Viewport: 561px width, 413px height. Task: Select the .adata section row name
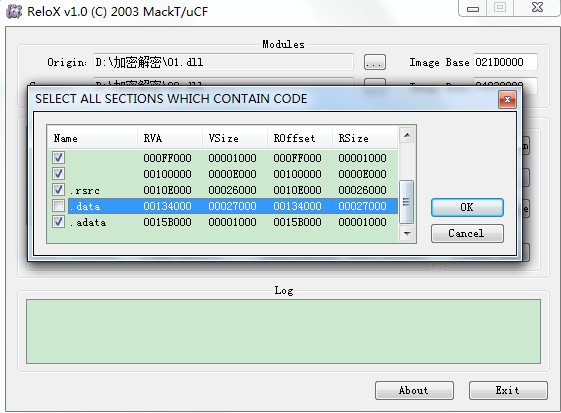pyautogui.click(x=88, y=223)
